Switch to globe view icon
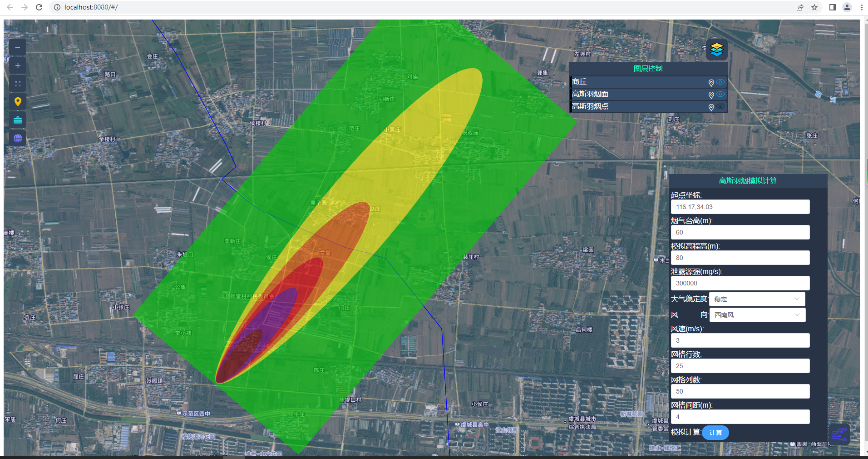 click(x=18, y=138)
